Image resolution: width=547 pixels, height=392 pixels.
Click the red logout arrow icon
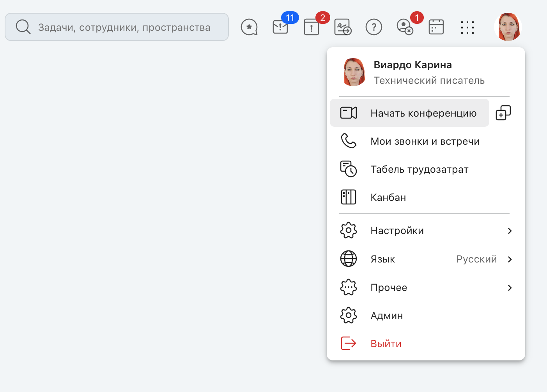(349, 343)
